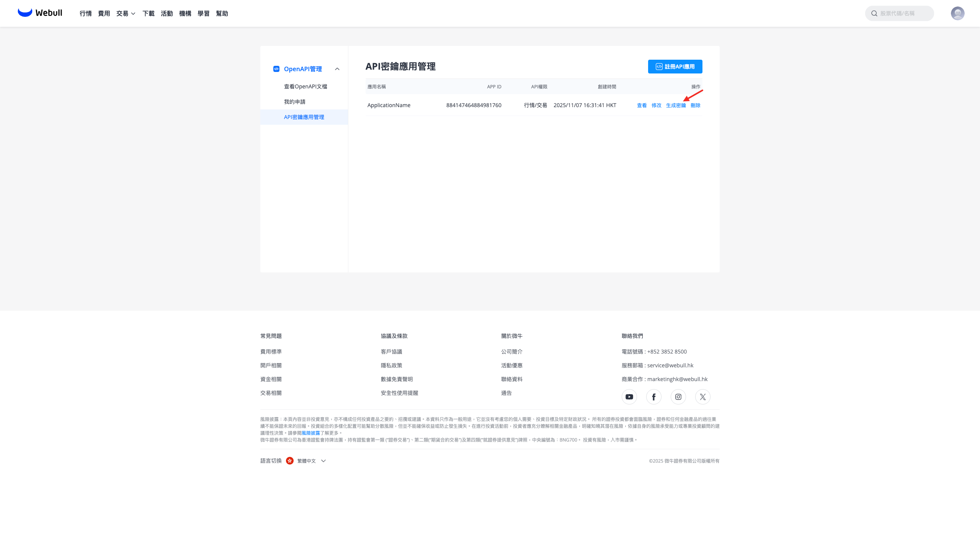This screenshot has width=980, height=551.
Task: Open 查看OpenAPI文檔 sidebar item
Action: pos(305,86)
